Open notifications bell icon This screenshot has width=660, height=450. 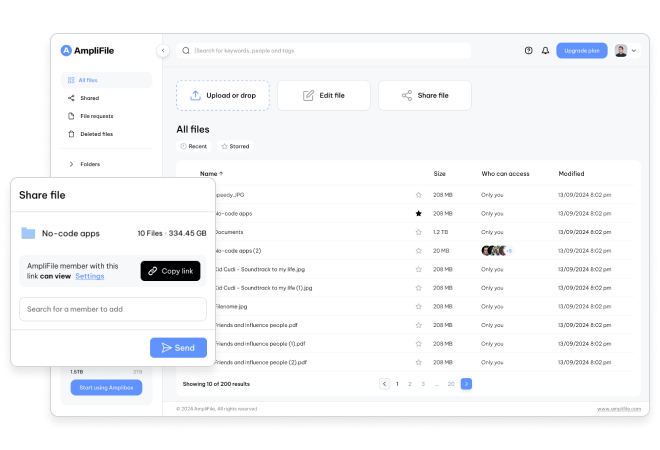[545, 50]
